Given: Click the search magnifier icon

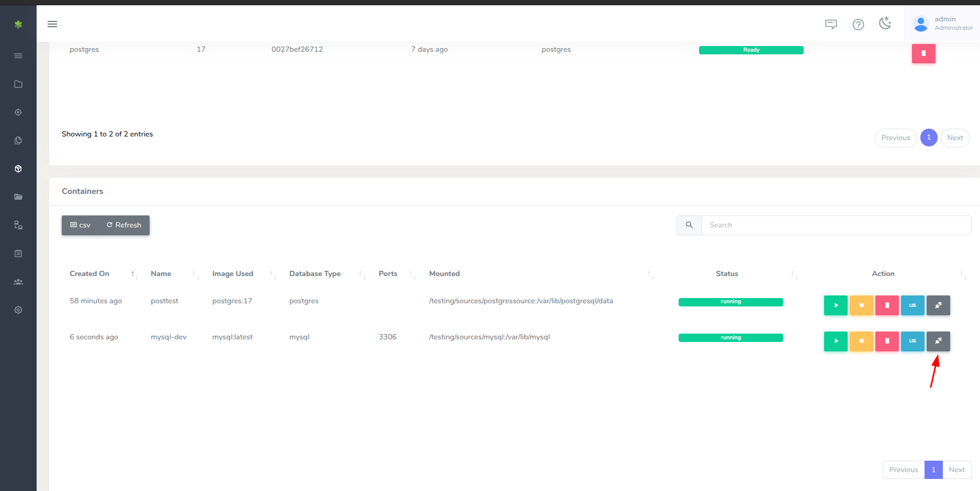Looking at the screenshot, I should (x=689, y=225).
